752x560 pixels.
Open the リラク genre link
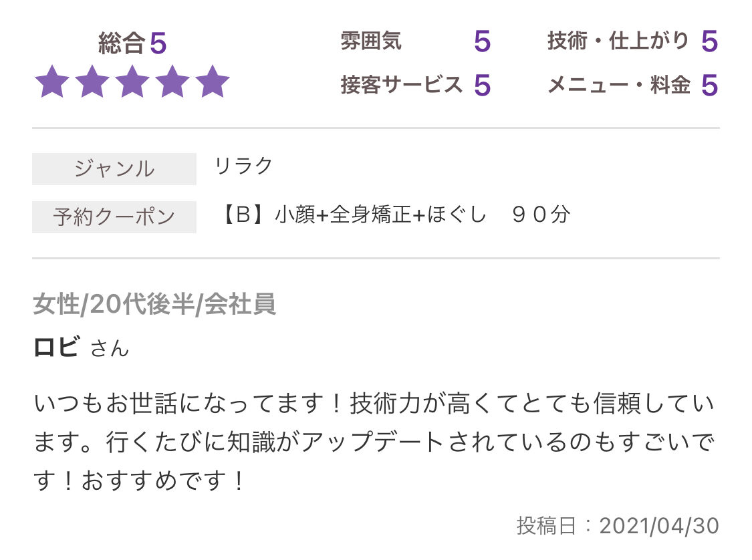[x=243, y=166]
